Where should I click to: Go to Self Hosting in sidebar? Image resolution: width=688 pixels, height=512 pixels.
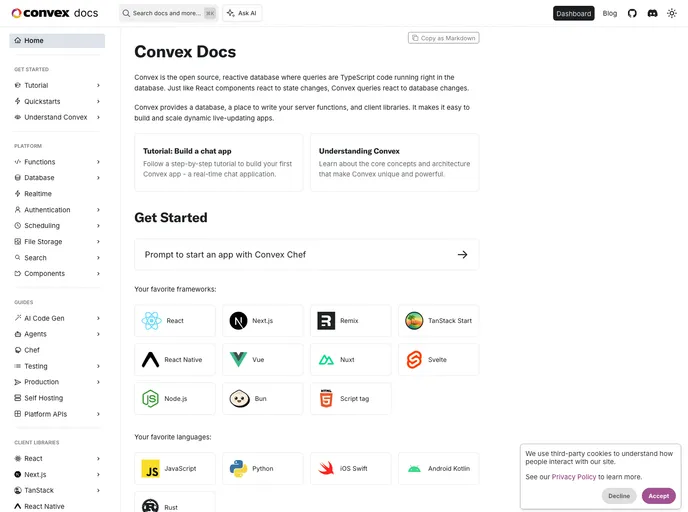click(43, 398)
